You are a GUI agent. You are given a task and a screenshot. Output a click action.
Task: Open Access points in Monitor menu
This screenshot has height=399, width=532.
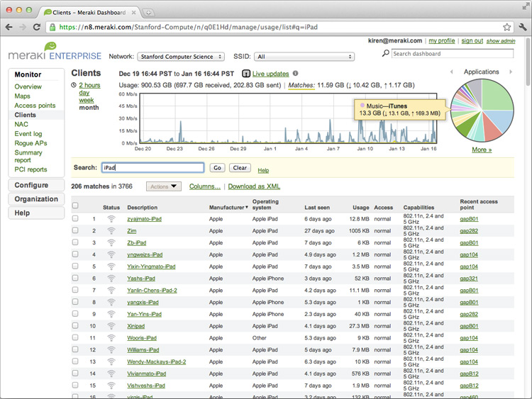click(x=35, y=106)
